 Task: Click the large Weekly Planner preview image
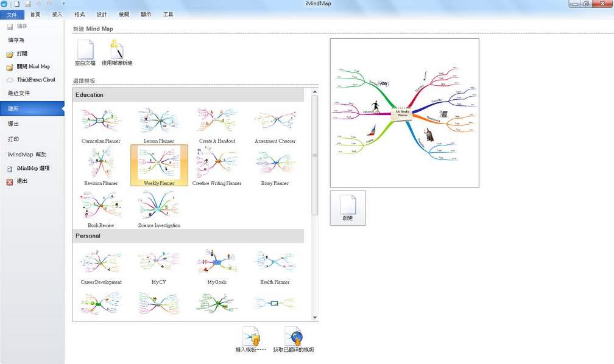pos(404,113)
